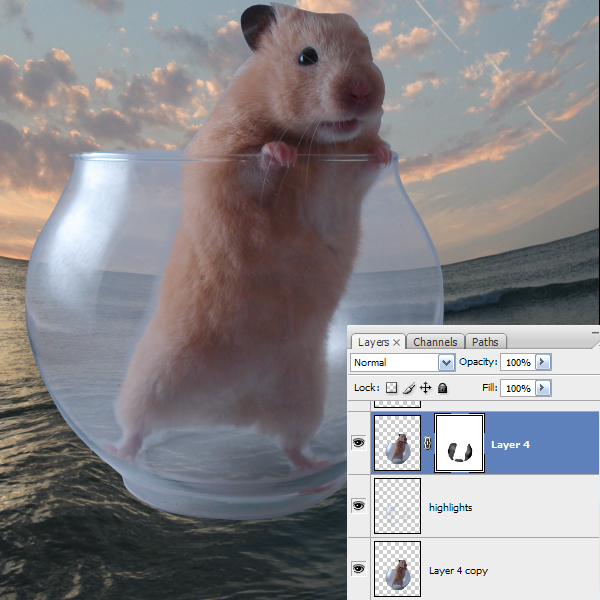Image resolution: width=600 pixels, height=600 pixels.
Task: Expand the Fill slider arrow
Action: [543, 388]
